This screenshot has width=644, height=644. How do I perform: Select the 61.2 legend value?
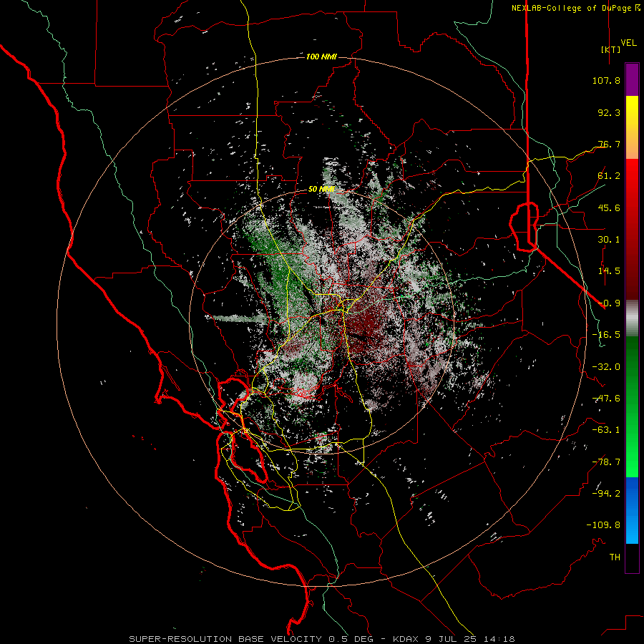point(609,176)
